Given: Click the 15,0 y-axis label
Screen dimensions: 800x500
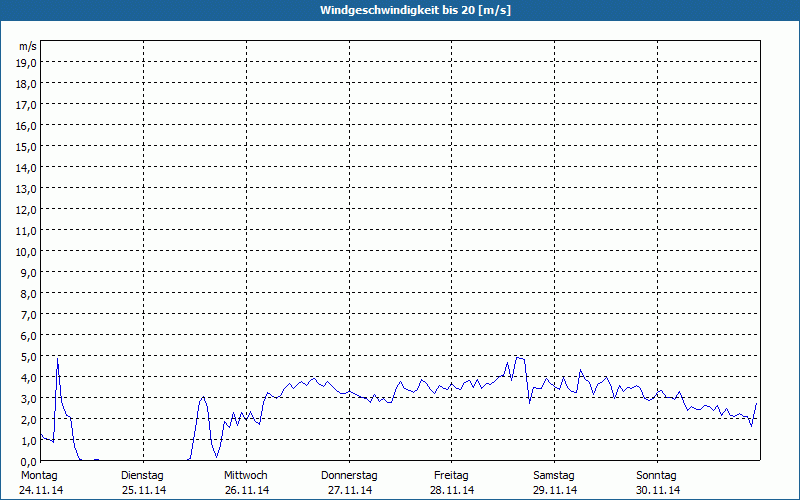Looking at the screenshot, I should pyautogui.click(x=27, y=146).
